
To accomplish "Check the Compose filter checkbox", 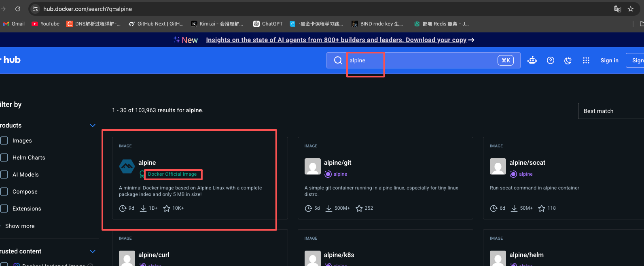I will pyautogui.click(x=4, y=192).
